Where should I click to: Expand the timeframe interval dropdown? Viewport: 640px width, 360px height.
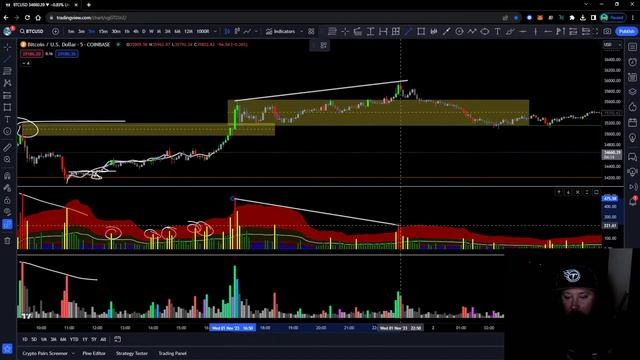[x=215, y=31]
